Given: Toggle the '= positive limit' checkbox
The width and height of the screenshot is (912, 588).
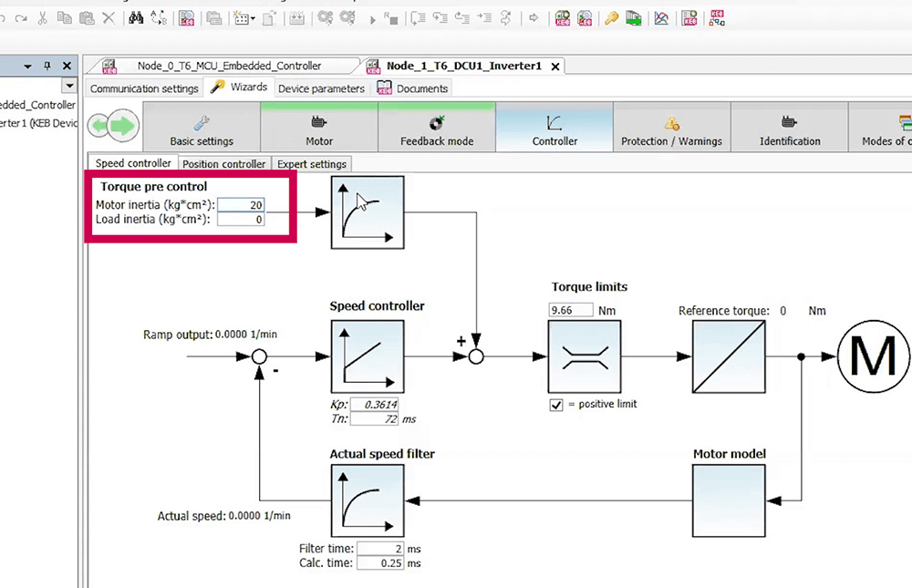Looking at the screenshot, I should pos(556,405).
